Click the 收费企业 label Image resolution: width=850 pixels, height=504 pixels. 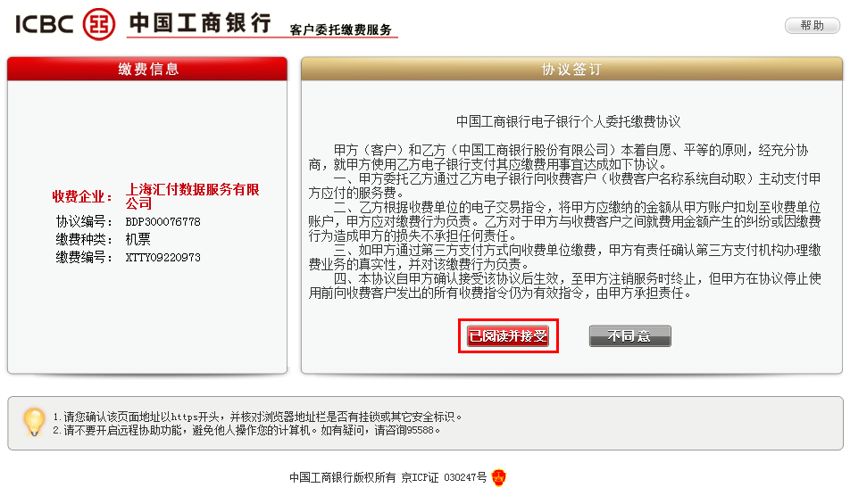pos(82,196)
